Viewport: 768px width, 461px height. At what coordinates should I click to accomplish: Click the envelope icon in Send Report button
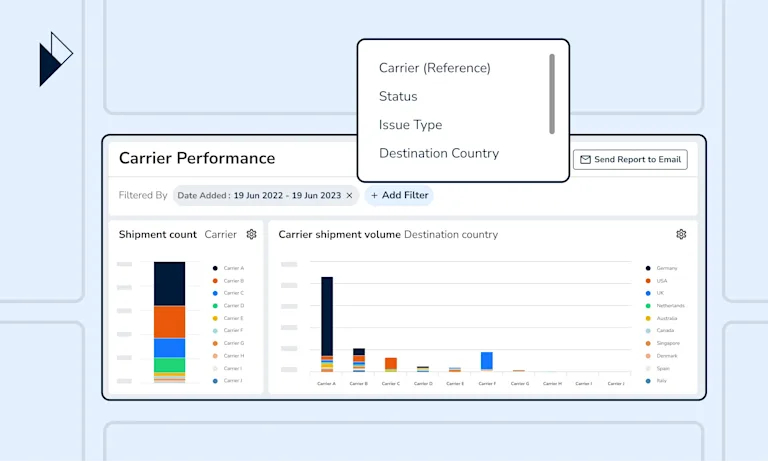coord(585,160)
